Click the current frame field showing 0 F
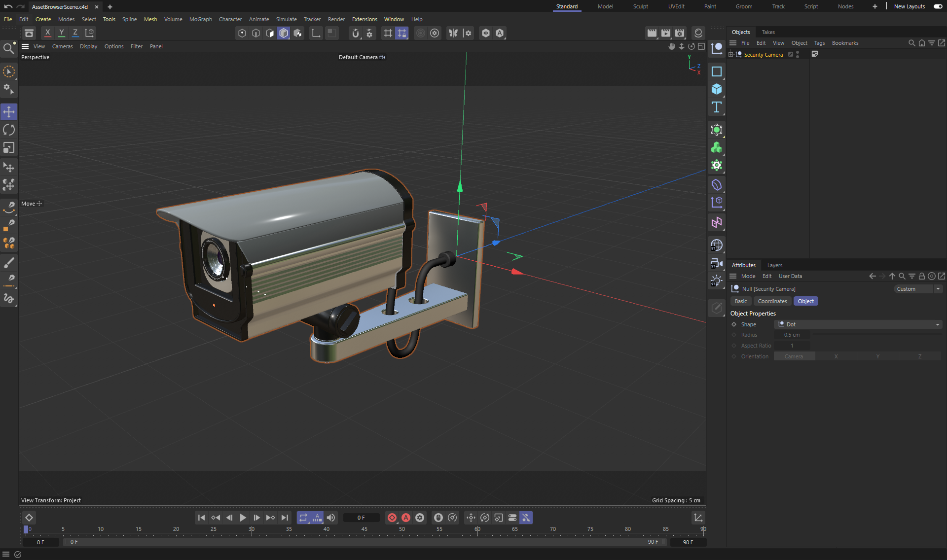Viewport: 947px width, 560px height. (361, 518)
